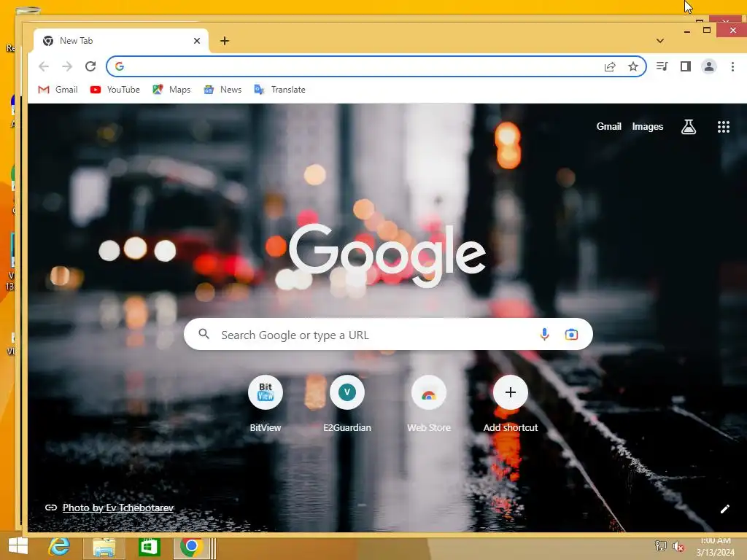Go forward with the forward arrow
Screen dimensions: 747x560
click(67, 66)
